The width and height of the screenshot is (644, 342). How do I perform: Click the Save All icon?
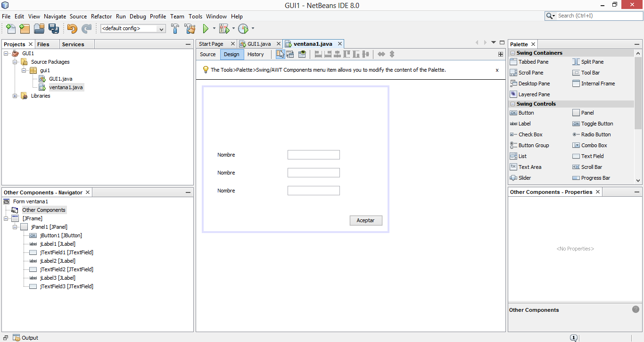pos(54,29)
